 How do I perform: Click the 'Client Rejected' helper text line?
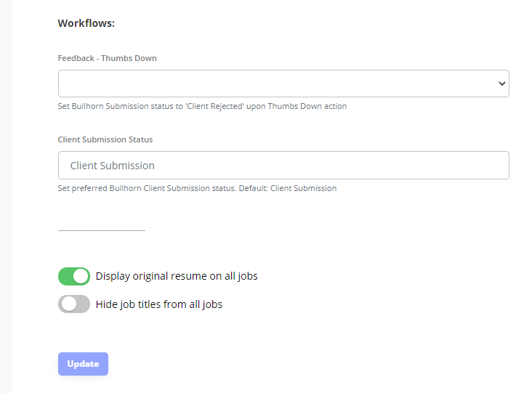coord(202,106)
